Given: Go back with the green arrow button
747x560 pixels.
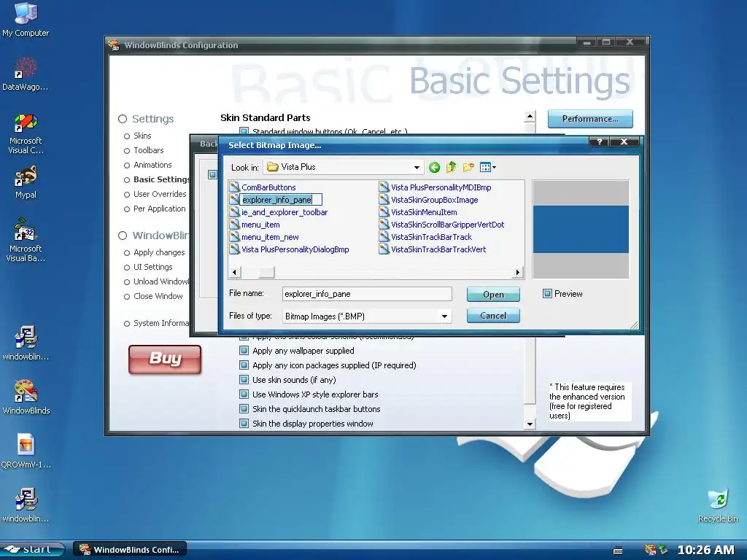Looking at the screenshot, I should click(434, 167).
